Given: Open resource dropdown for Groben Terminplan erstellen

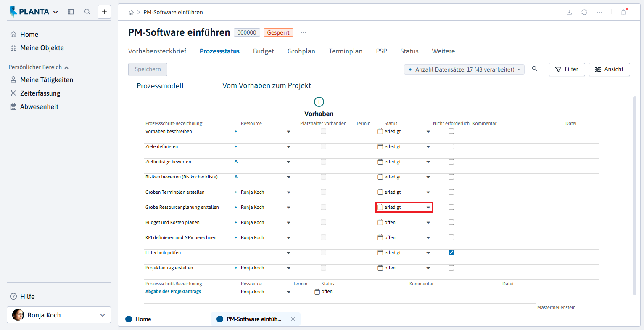Looking at the screenshot, I should (288, 192).
